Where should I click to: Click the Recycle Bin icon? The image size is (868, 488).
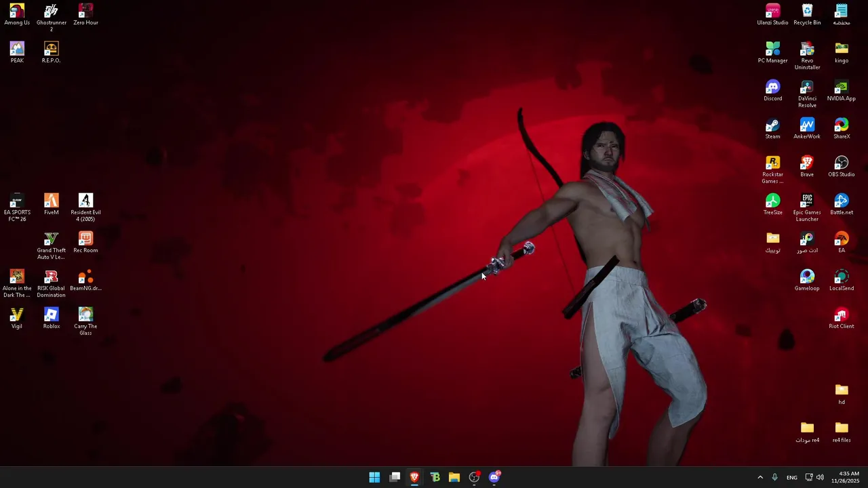coord(807,15)
